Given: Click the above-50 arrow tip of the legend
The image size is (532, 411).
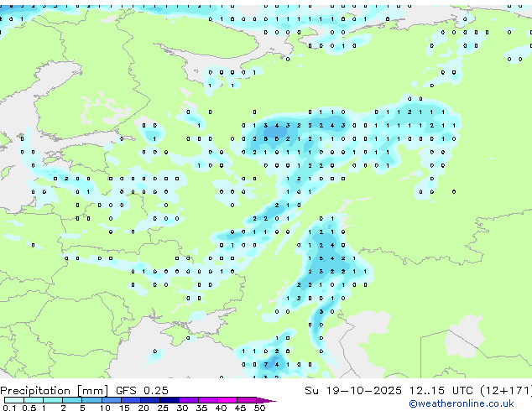Looking at the screenshot, I should (266, 400).
